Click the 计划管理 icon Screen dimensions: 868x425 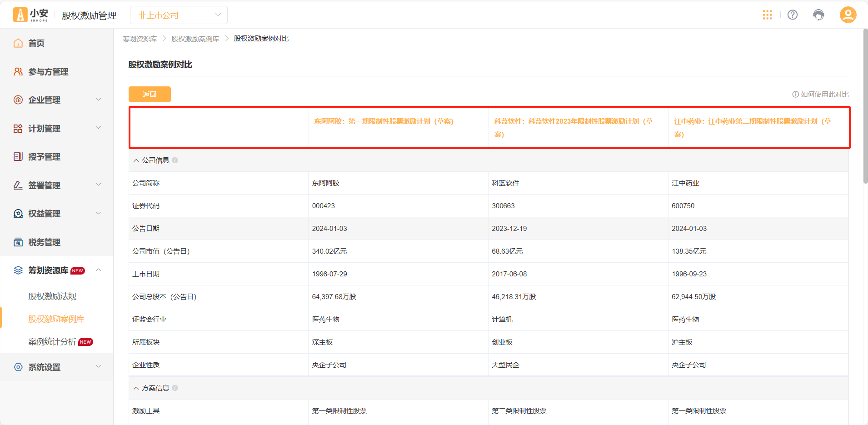18,129
